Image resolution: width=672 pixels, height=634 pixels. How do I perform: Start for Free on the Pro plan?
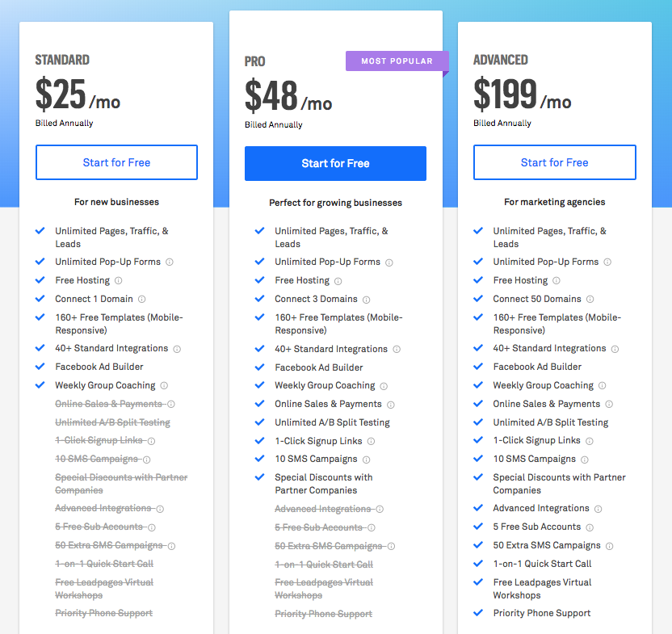point(335,163)
